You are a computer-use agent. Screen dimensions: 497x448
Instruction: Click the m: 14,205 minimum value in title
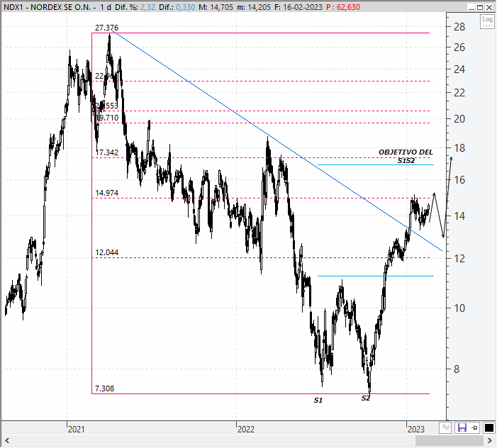pyautogui.click(x=254, y=7)
